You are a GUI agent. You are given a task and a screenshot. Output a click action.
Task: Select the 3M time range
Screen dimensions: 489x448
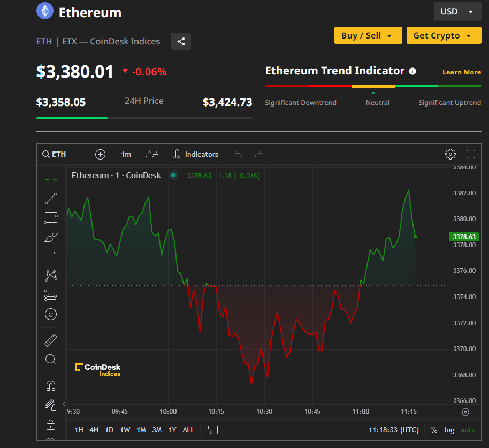(157, 430)
